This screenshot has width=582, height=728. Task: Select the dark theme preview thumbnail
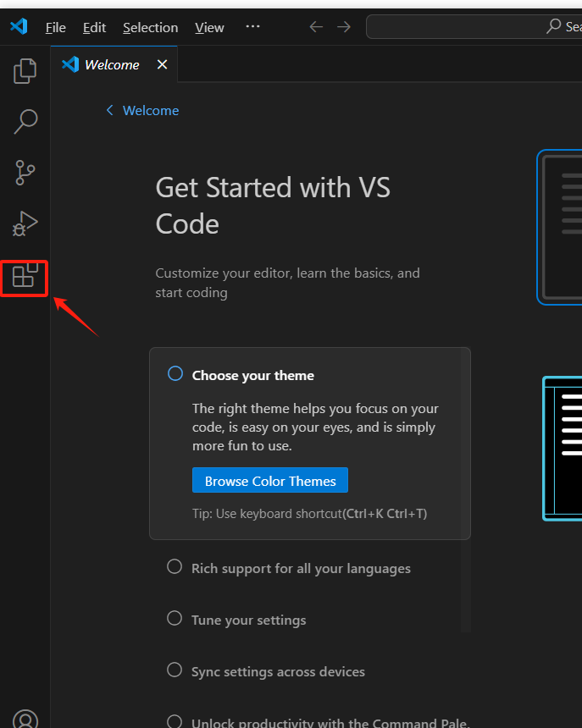pos(560,228)
